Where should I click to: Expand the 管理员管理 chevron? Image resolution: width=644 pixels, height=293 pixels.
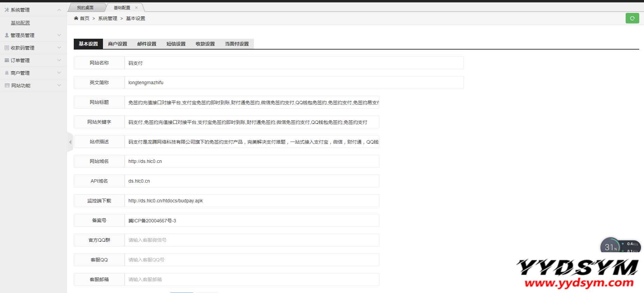click(59, 35)
